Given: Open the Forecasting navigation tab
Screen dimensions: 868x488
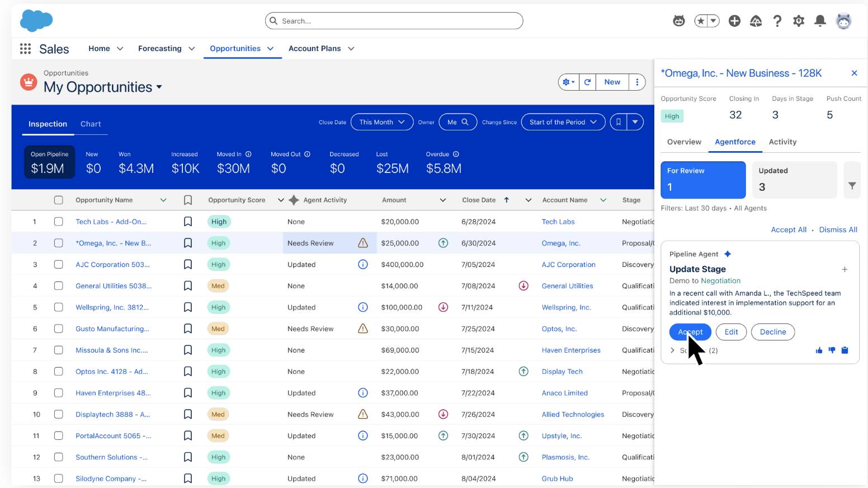Looking at the screenshot, I should 160,49.
